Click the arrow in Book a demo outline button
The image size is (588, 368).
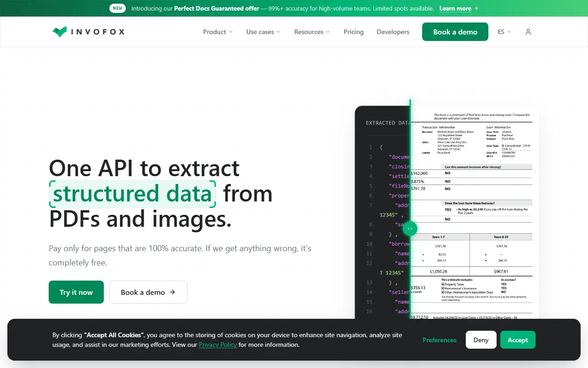172,292
